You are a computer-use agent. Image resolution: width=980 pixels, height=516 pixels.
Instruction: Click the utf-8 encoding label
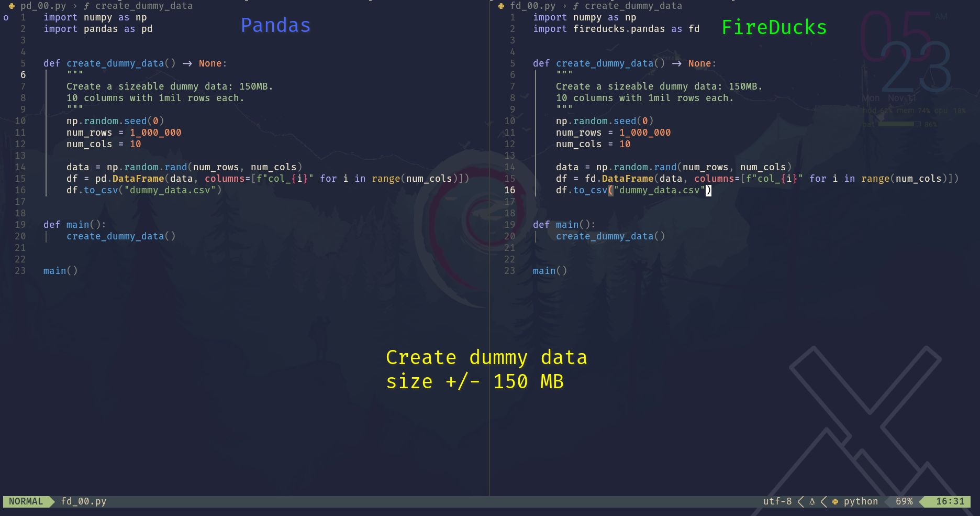tap(777, 501)
